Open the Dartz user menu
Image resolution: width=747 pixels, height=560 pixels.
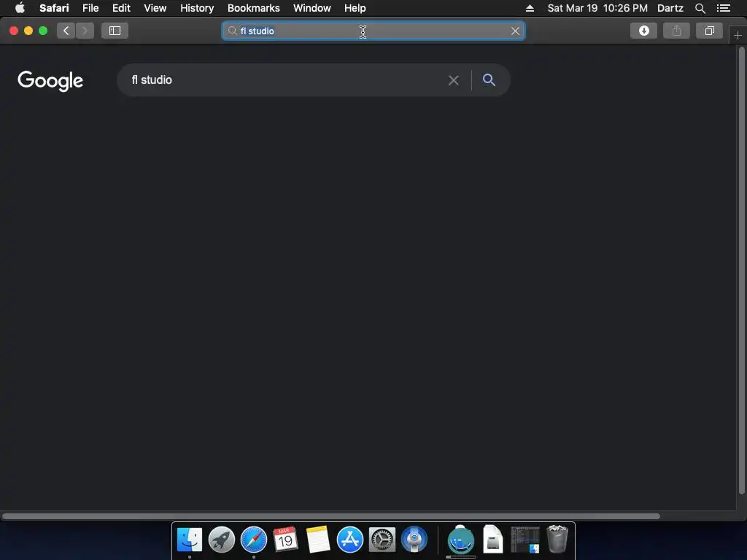point(670,8)
